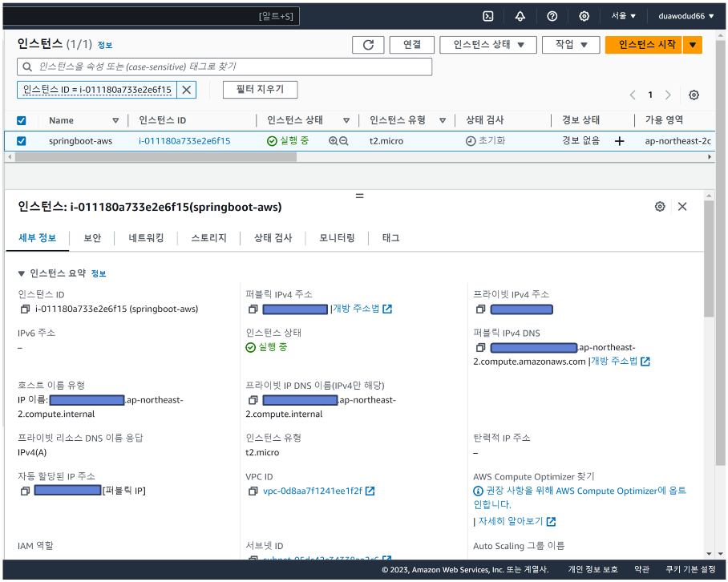The image size is (728, 582).
Task: Click 정보 link next to 인스턴스 요약
Action: [x=99, y=274]
